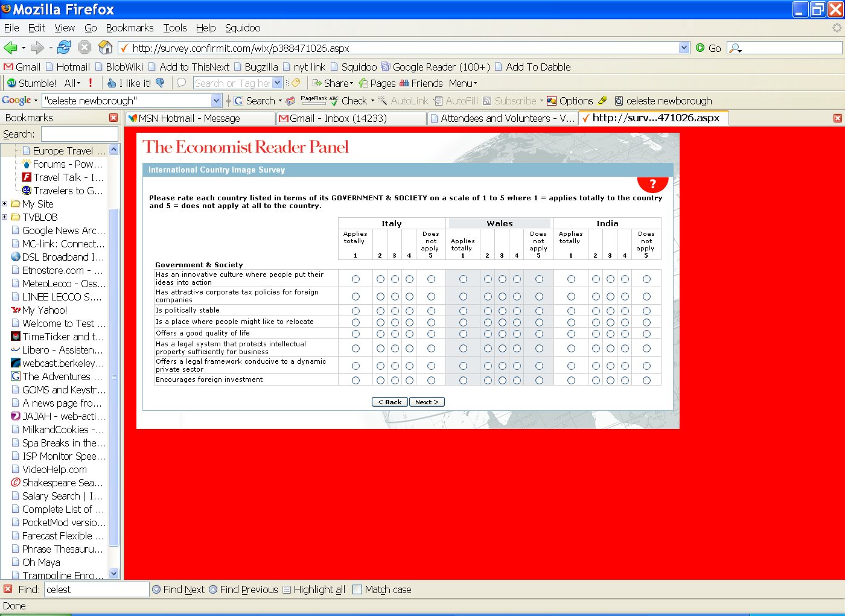Open the Gmail bookmark in the toolbar
Screen dimensions: 845x616
pos(22,67)
